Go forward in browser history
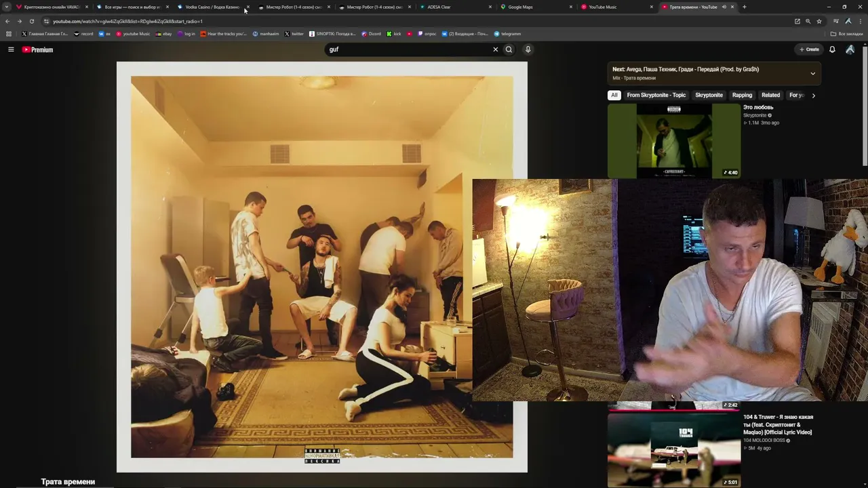The height and width of the screenshot is (488, 868). (x=19, y=21)
